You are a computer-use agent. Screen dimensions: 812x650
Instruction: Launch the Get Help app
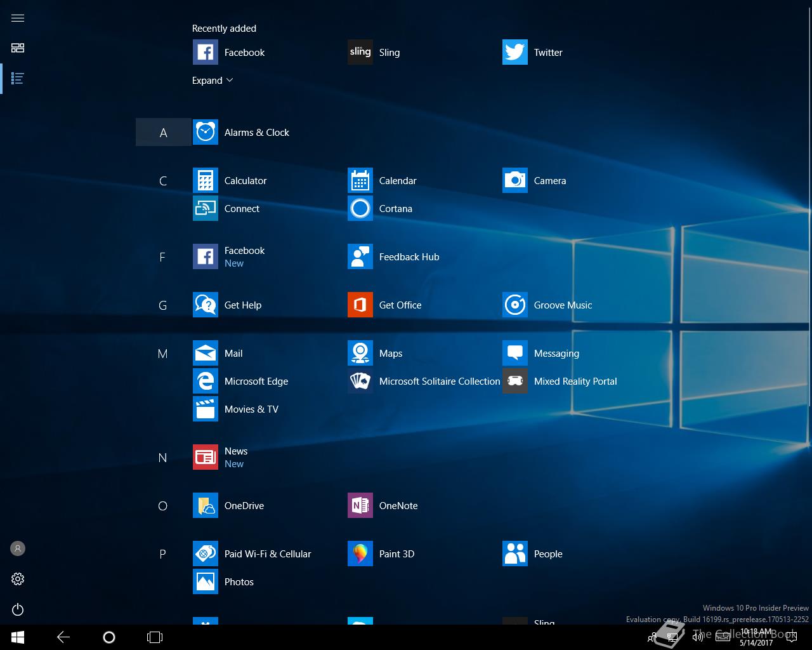tap(228, 305)
